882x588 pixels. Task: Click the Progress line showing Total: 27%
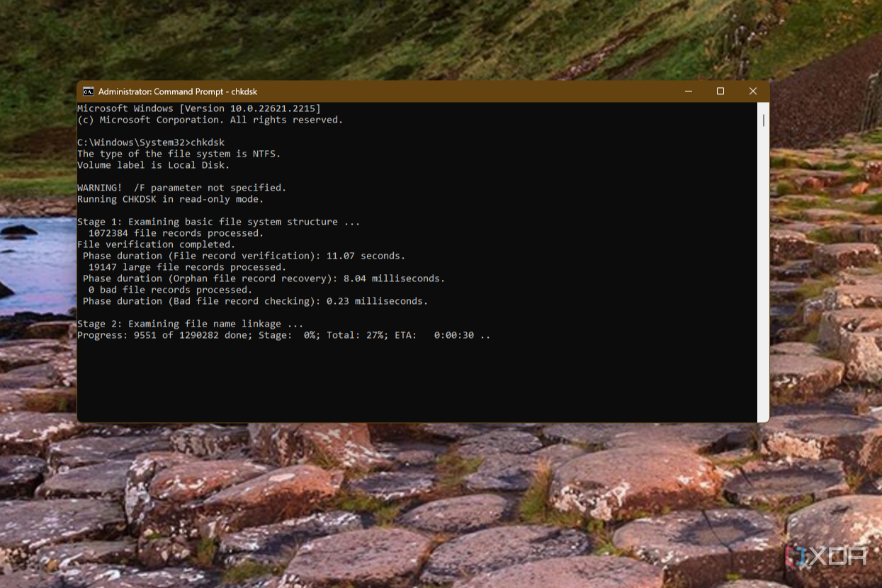284,335
